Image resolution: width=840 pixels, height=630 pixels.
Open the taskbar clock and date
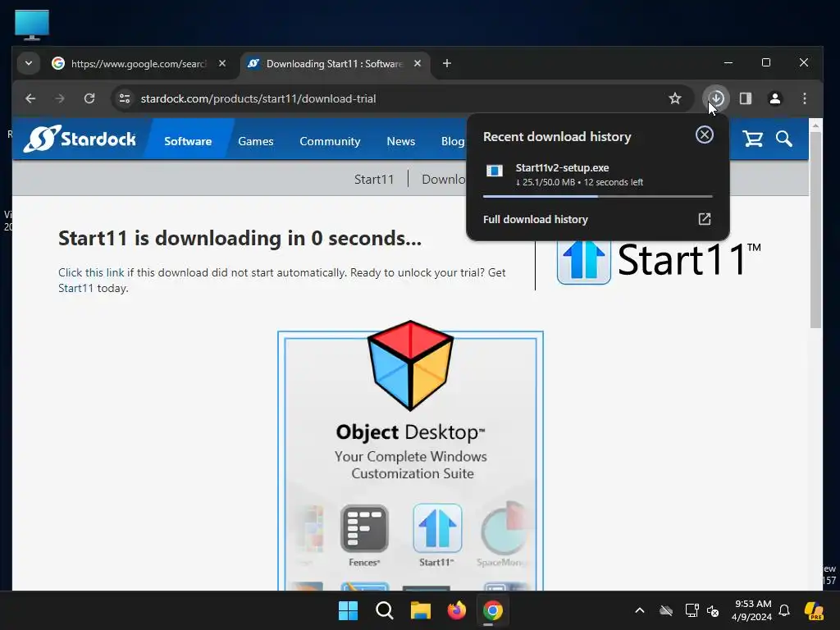click(x=752, y=610)
